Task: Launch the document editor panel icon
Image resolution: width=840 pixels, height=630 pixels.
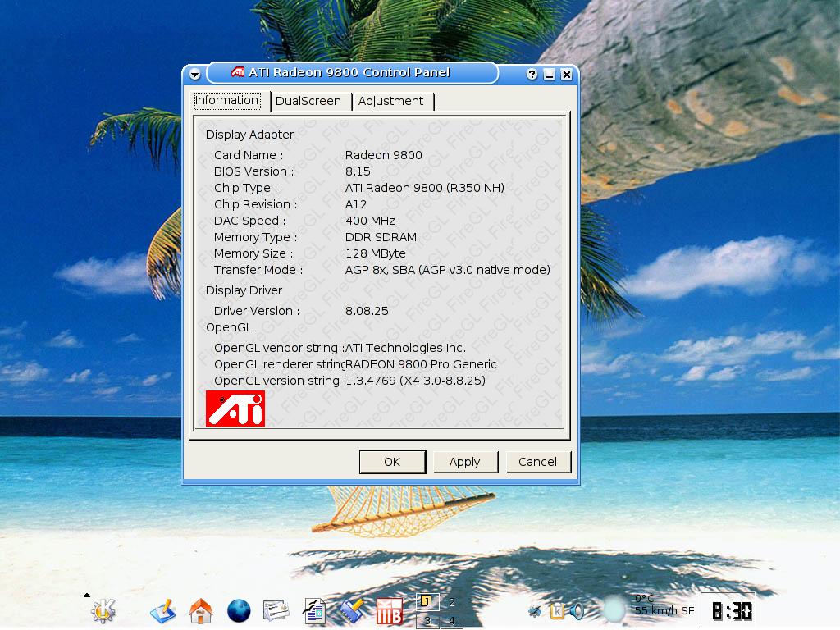Action: point(314,611)
